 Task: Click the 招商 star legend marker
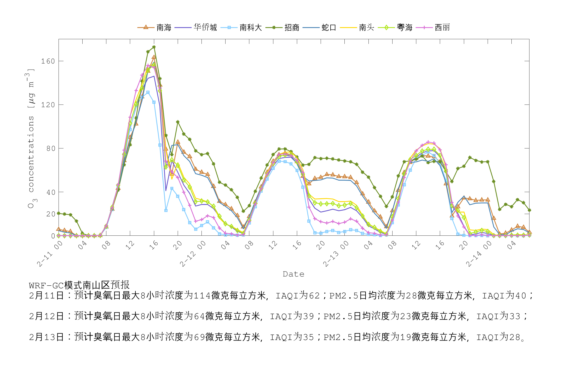tap(274, 27)
